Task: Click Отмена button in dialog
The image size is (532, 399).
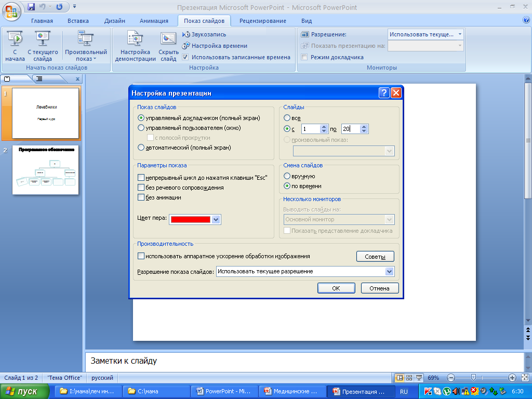Action: 379,288
